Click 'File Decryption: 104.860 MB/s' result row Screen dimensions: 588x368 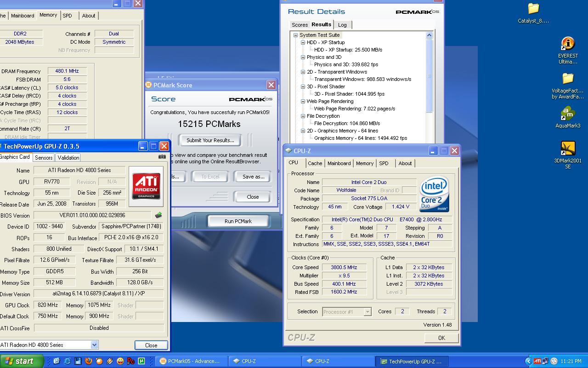point(347,123)
